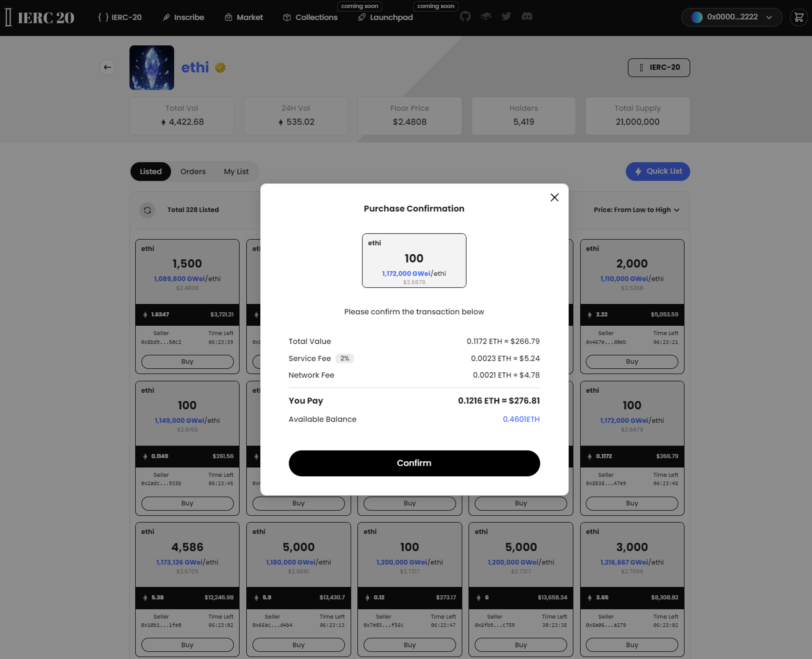This screenshot has height=659, width=812.
Task: Click the IERC-20 badge button
Action: (x=658, y=67)
